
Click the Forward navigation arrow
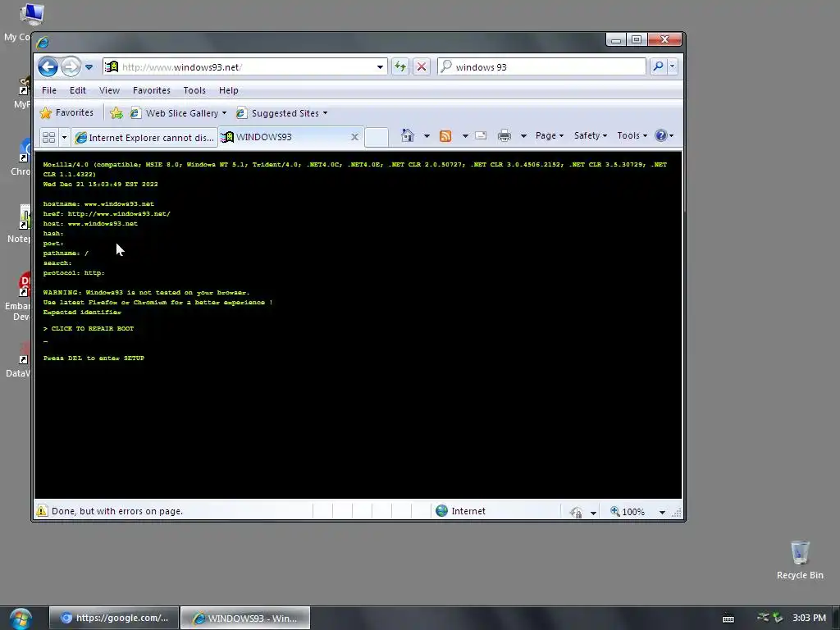[x=71, y=67]
